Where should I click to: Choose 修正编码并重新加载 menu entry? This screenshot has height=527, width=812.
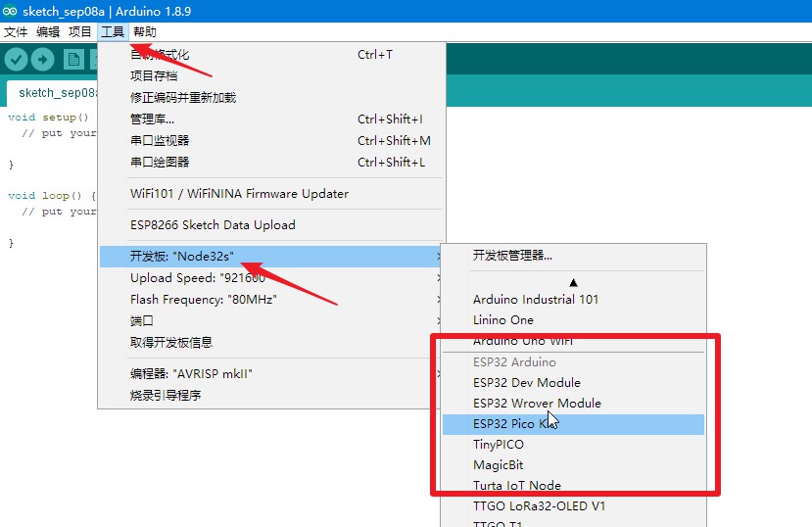(x=271, y=98)
